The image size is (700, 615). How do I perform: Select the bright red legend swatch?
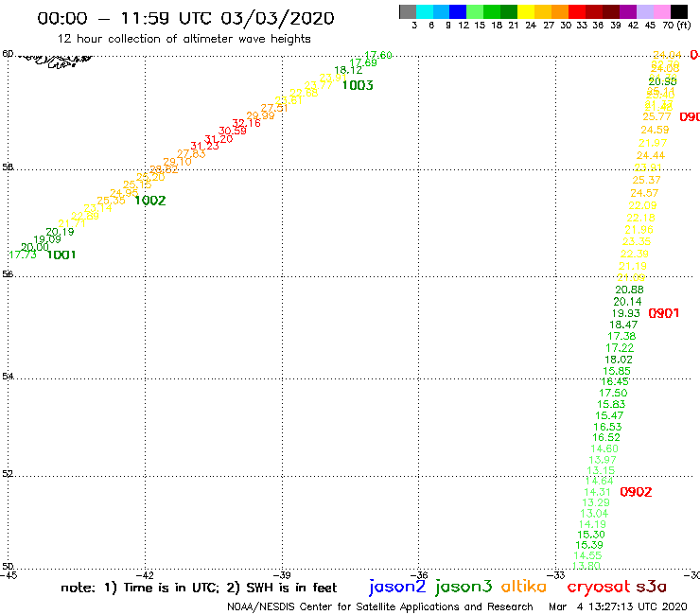tap(576, 11)
